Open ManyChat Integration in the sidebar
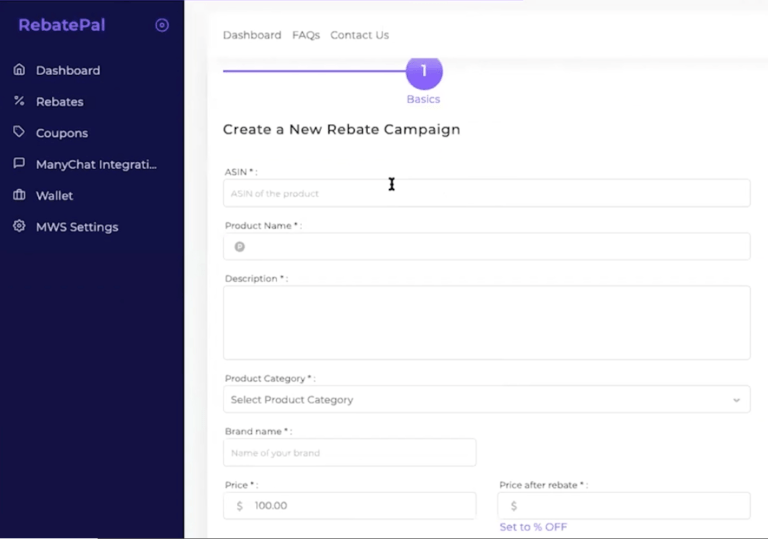This screenshot has width=768, height=539. click(96, 165)
